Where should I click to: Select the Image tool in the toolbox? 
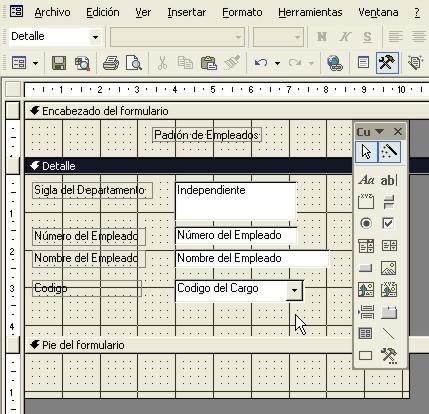[389, 268]
